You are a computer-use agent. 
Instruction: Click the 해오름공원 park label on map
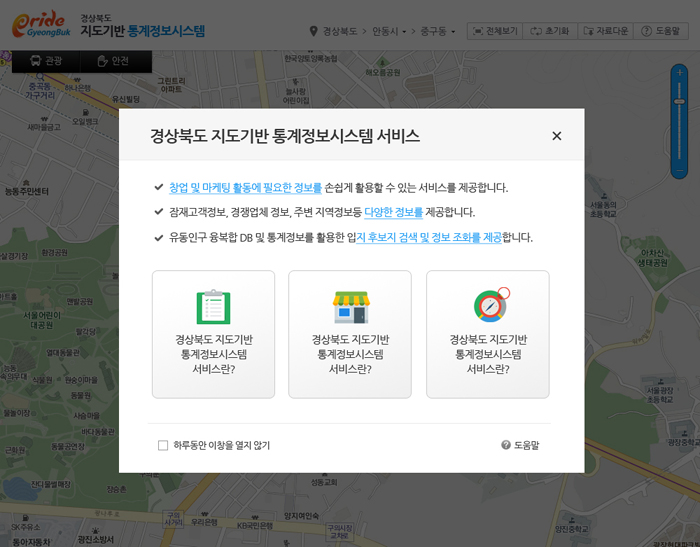[x=383, y=72]
